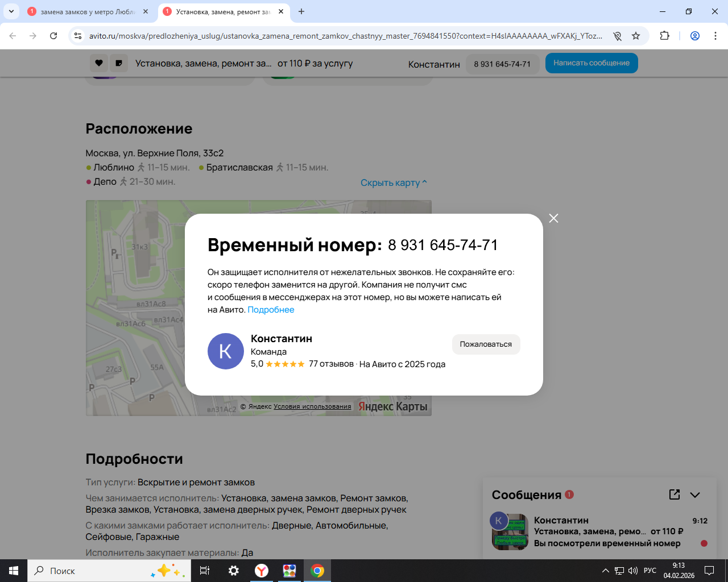728x582 pixels.
Task: Switch to 'замена замков у метро' tab
Action: [x=88, y=11]
